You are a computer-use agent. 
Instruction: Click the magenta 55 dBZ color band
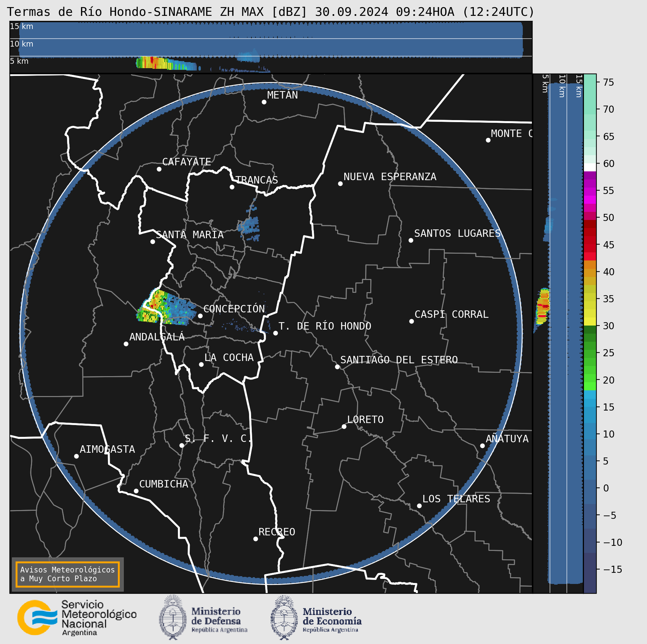tap(590, 192)
